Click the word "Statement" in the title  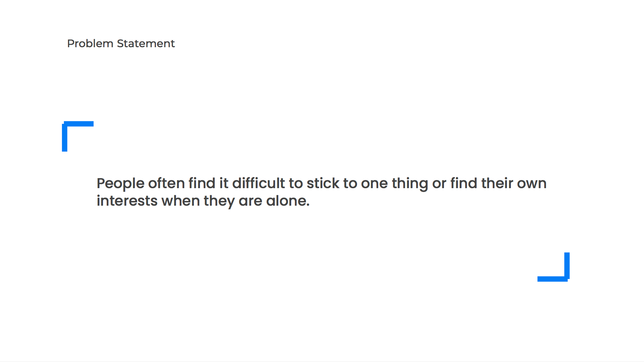pos(146,44)
